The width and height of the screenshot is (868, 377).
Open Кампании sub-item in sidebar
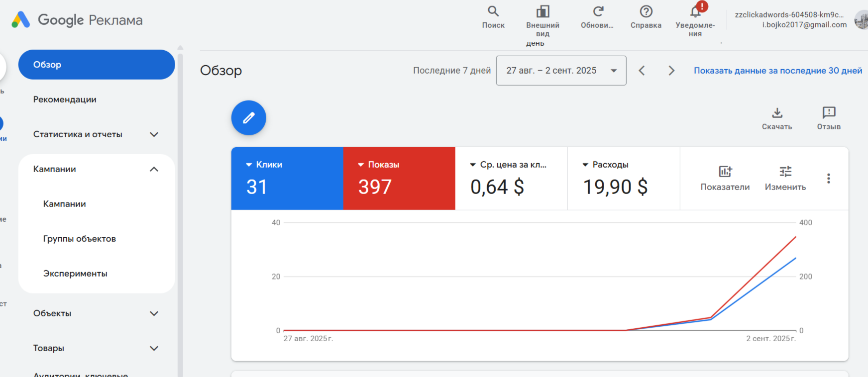pos(65,204)
